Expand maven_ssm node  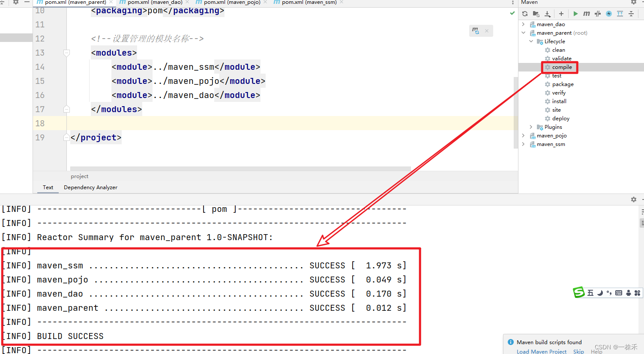(x=523, y=144)
